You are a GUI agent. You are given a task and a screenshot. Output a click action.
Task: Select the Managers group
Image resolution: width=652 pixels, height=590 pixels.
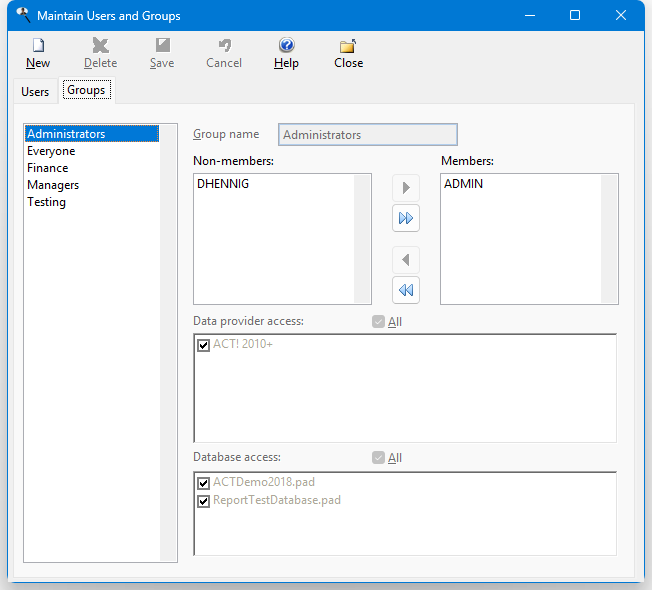pyautogui.click(x=53, y=185)
